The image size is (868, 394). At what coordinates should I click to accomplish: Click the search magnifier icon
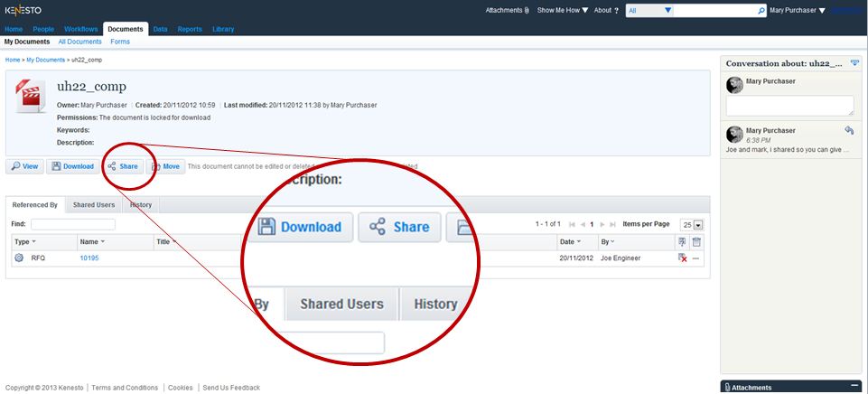click(x=761, y=11)
